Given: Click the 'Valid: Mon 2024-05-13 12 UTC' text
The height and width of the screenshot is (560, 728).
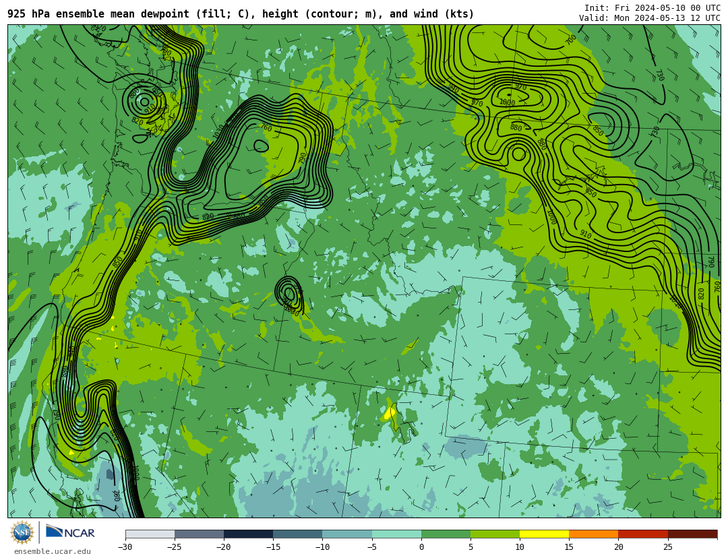Looking at the screenshot, I should click(x=650, y=18).
